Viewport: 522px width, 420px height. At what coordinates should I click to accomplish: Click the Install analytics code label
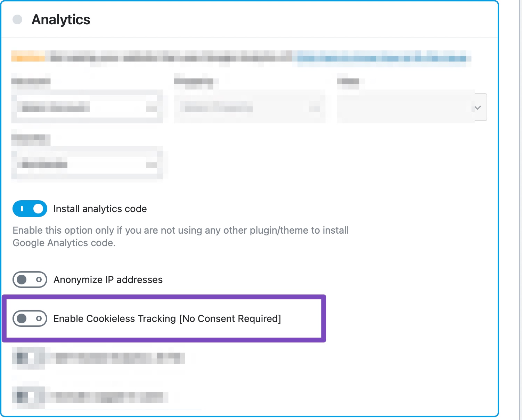coord(100,209)
